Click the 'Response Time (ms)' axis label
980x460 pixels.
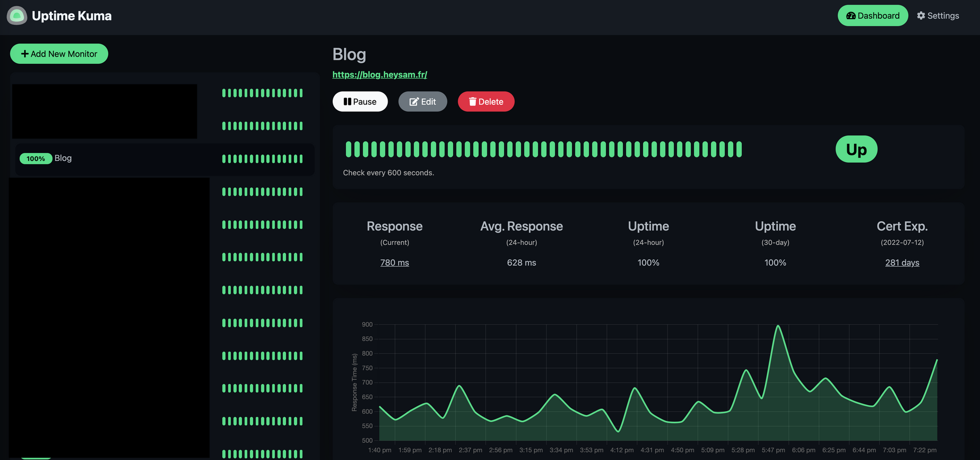[x=354, y=383]
